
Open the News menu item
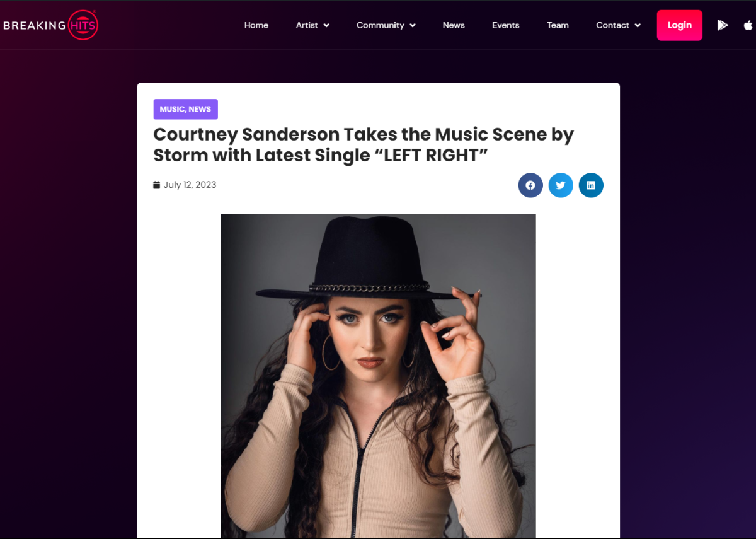point(454,25)
